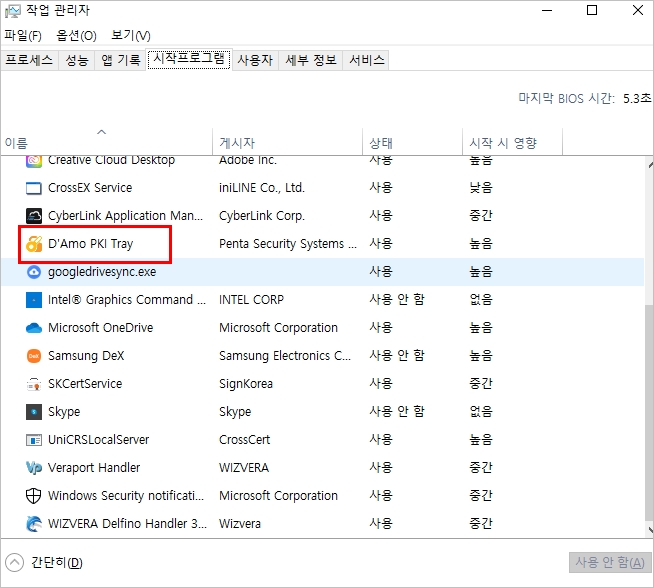Select the Microsoft OneDrive entry name
This screenshot has width=654, height=588.
coord(101,328)
